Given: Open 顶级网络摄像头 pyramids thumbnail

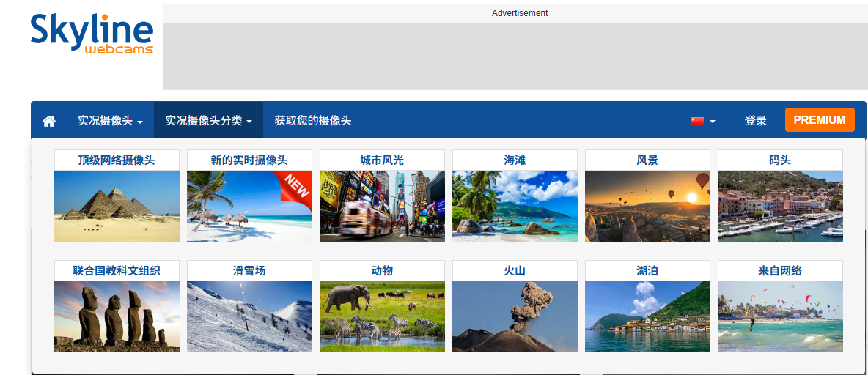Looking at the screenshot, I should 117,206.
